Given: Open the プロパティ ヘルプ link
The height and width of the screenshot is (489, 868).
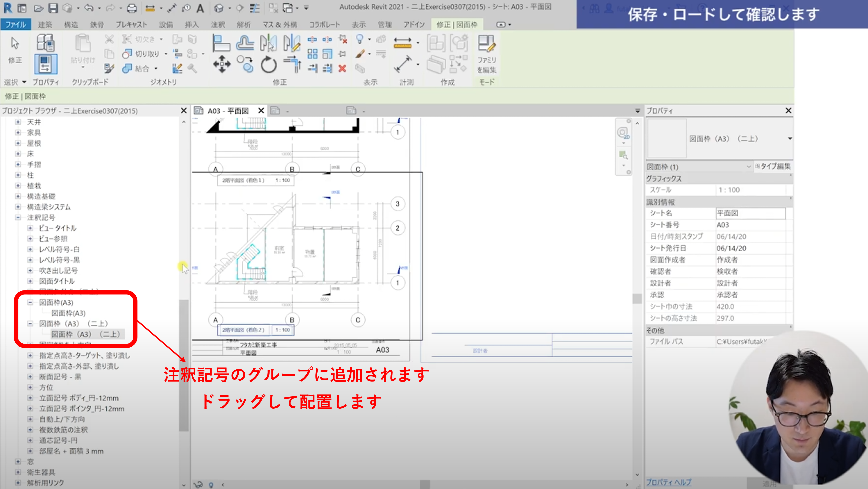Looking at the screenshot, I should click(x=669, y=482).
